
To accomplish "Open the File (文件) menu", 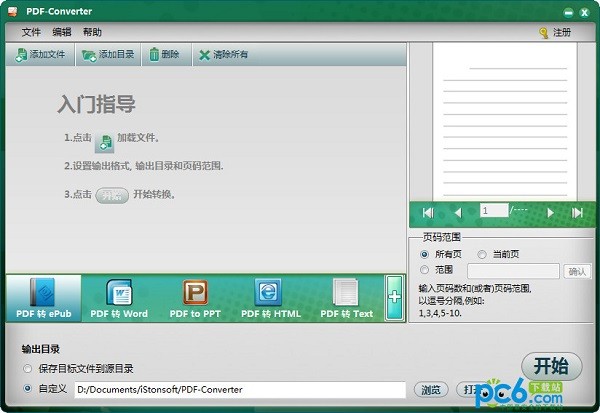I will pyautogui.click(x=31, y=32).
